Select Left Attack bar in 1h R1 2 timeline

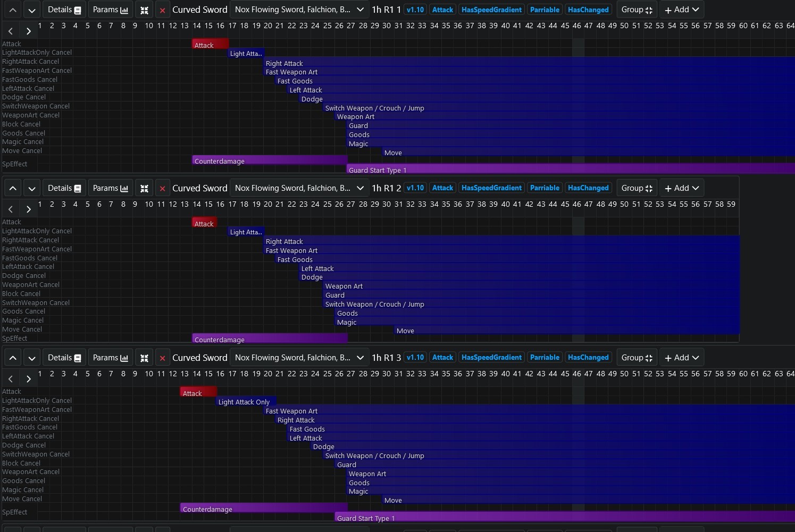[x=520, y=268]
